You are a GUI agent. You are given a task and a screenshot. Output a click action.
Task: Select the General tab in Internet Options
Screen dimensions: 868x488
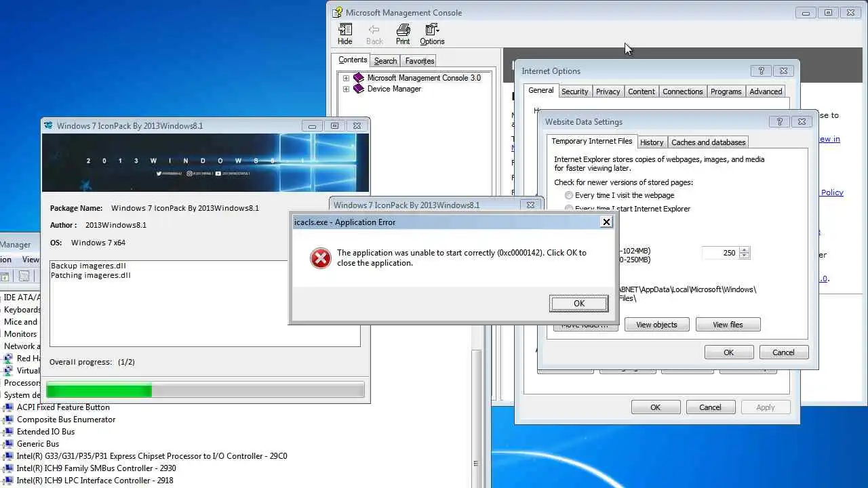[x=540, y=90]
